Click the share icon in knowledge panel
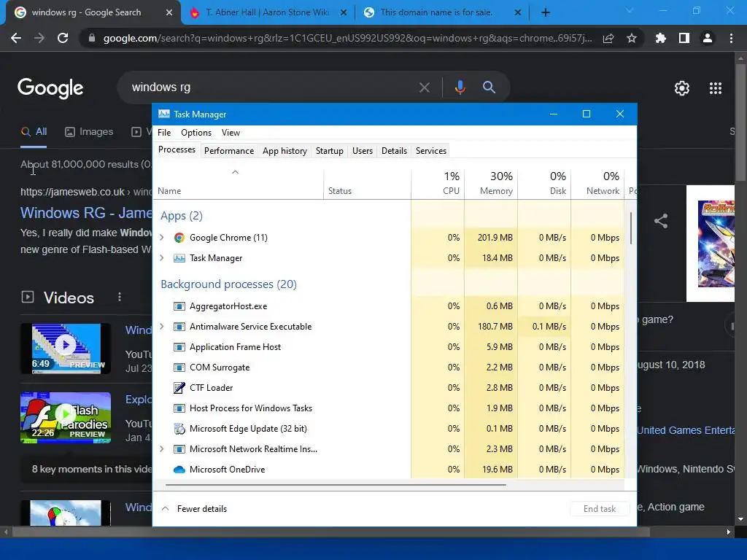Image resolution: width=747 pixels, height=560 pixels. coord(661,221)
